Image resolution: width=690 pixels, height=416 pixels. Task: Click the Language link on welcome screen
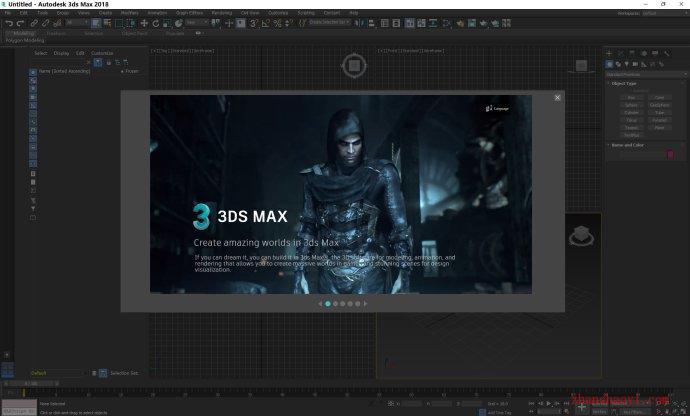point(497,108)
